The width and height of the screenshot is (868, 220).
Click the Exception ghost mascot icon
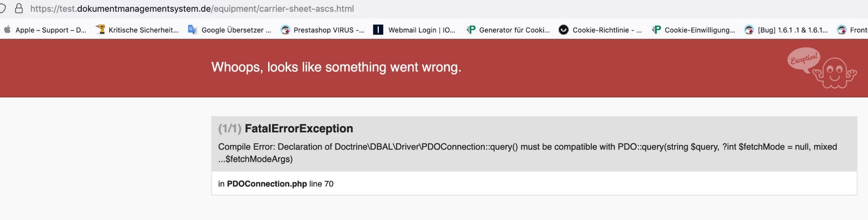835,73
